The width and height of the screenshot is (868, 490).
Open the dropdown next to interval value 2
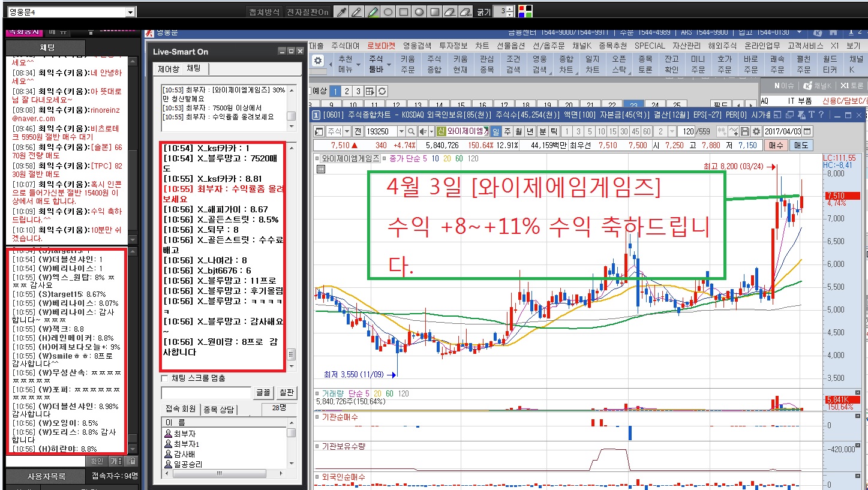point(672,131)
